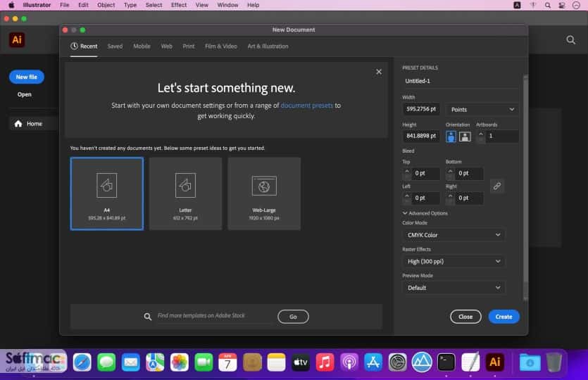
Task: Open Messages from the Dock
Action: coord(106,362)
